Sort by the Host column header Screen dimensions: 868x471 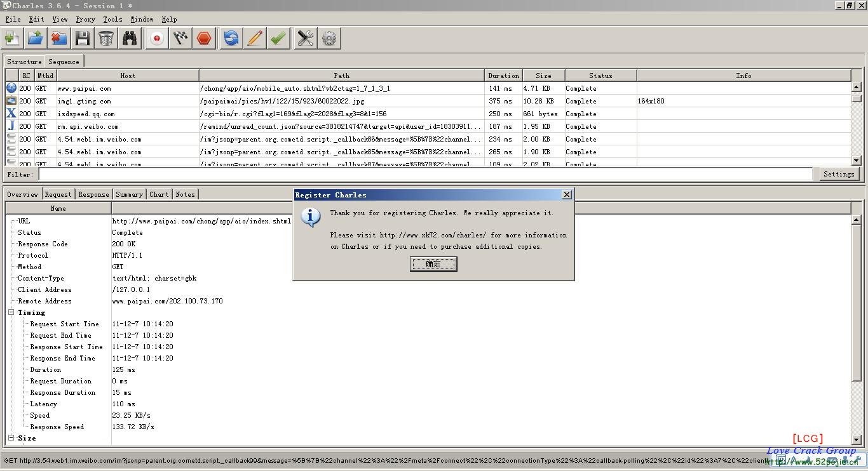128,76
